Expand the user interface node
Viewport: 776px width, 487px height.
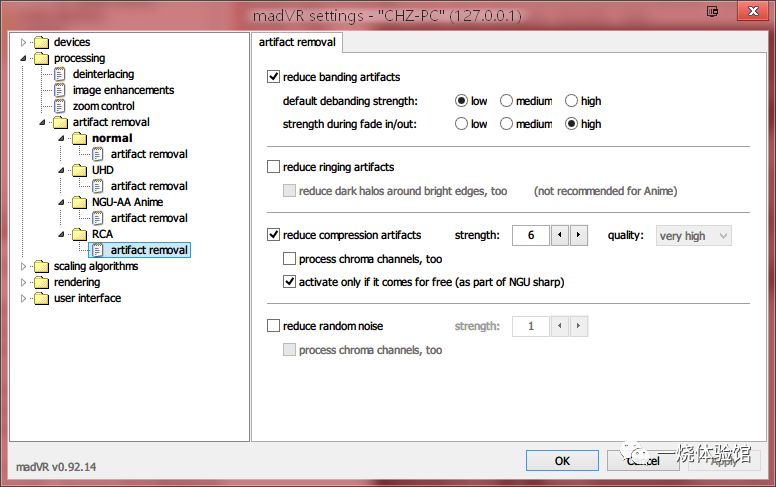(x=23, y=298)
